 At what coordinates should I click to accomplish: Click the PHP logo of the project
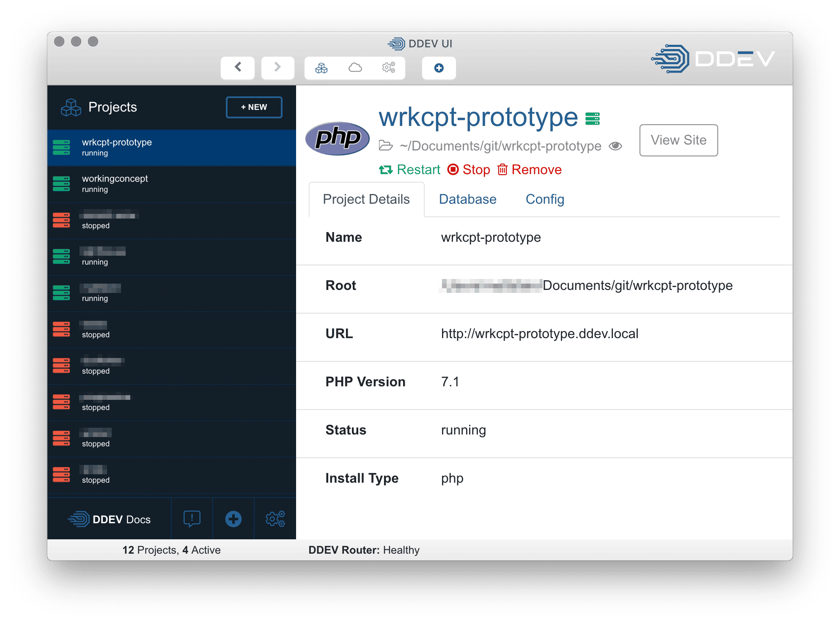[338, 138]
